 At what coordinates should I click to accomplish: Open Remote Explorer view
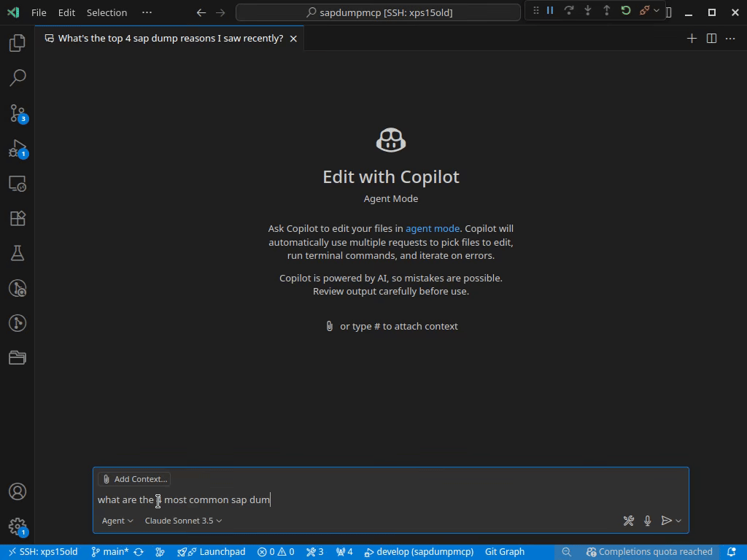click(18, 183)
